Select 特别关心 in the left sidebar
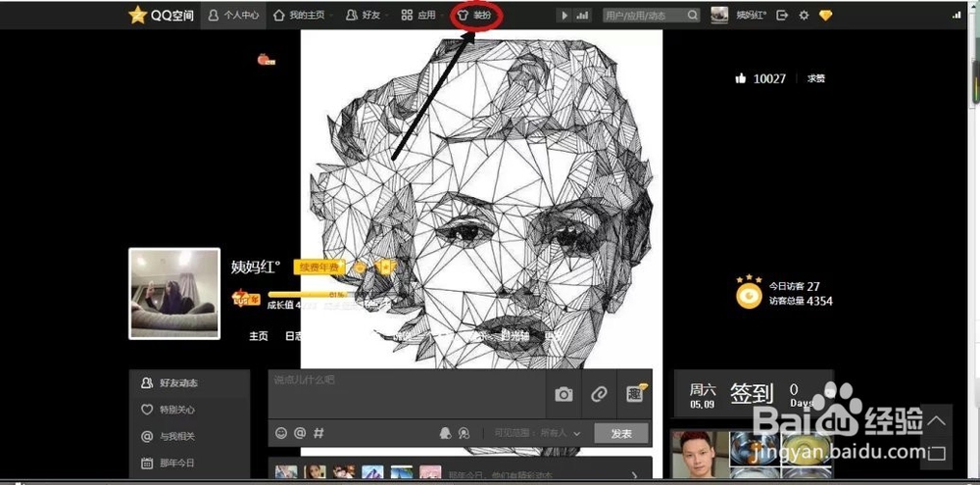980x485 pixels. point(189,410)
